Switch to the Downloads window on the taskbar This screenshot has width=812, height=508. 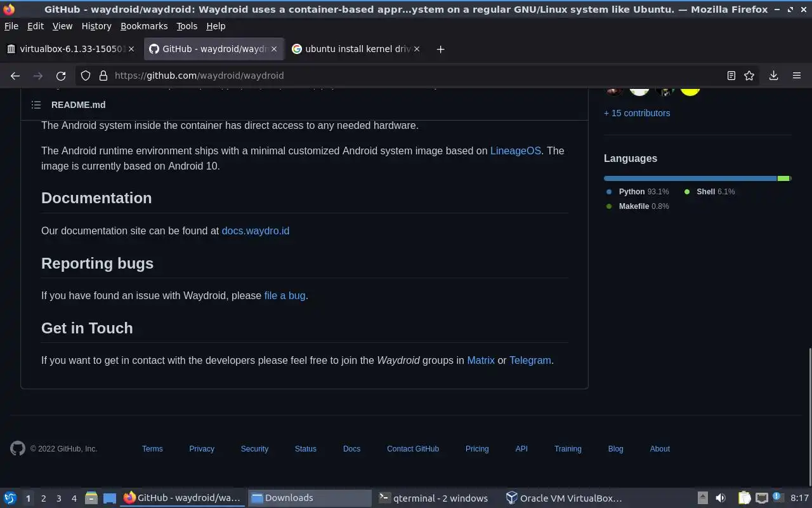pyautogui.click(x=310, y=498)
